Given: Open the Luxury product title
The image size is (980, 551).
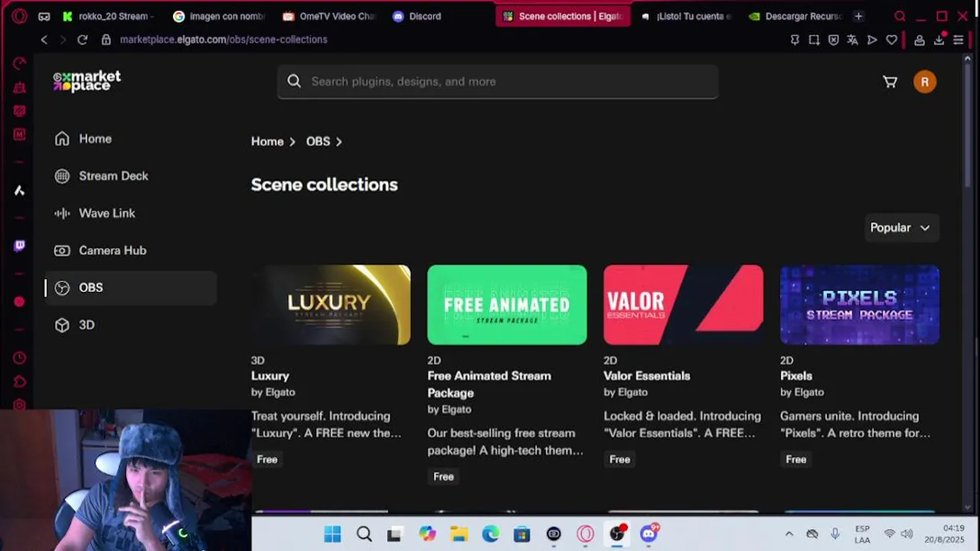Looking at the screenshot, I should [270, 376].
